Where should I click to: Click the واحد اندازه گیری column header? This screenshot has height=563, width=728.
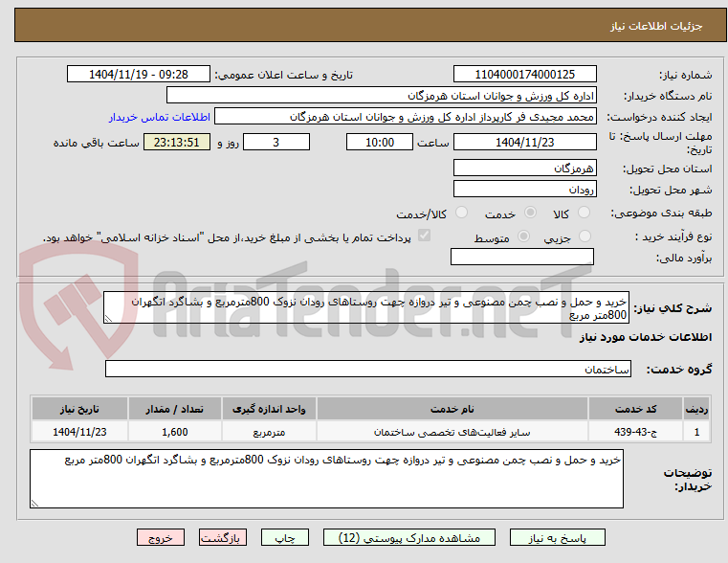[x=269, y=409]
